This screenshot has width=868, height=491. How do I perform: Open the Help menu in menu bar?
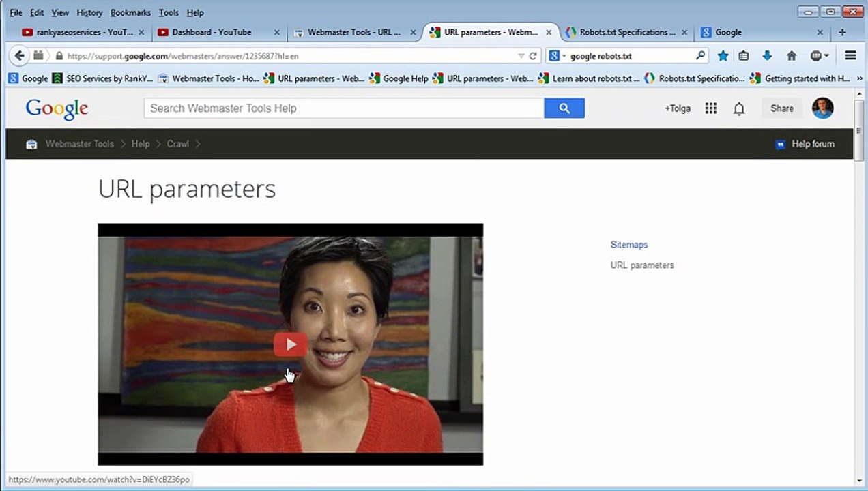[195, 12]
